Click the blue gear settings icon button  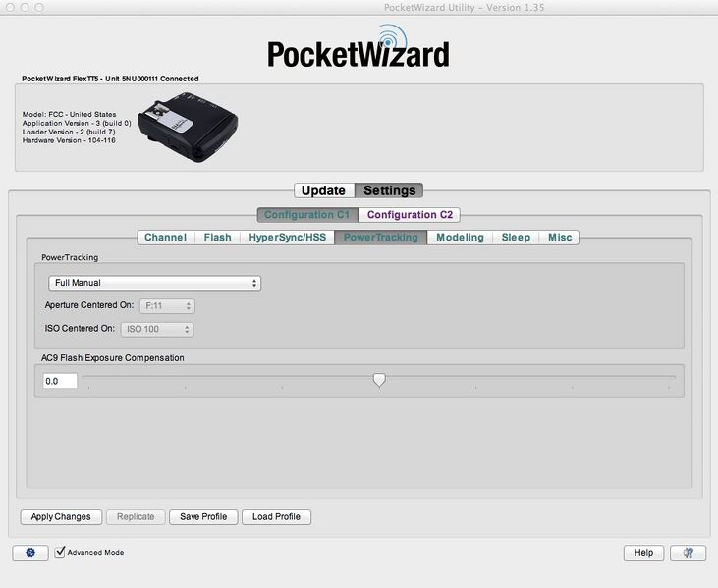(30, 553)
